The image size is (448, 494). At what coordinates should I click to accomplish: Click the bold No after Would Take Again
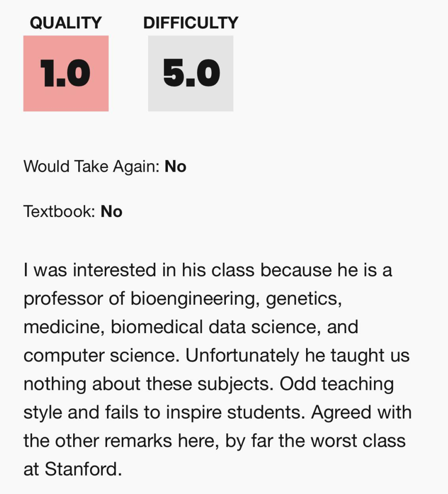pyautogui.click(x=175, y=166)
